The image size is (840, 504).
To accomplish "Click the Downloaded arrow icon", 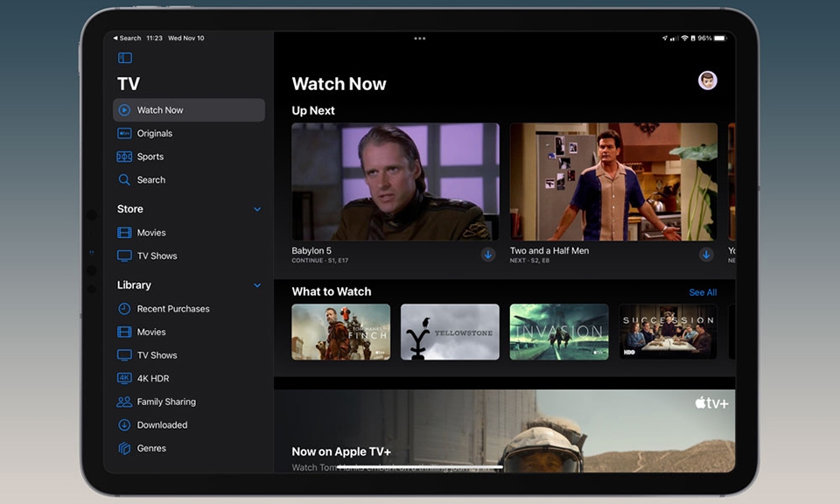I will 124,424.
